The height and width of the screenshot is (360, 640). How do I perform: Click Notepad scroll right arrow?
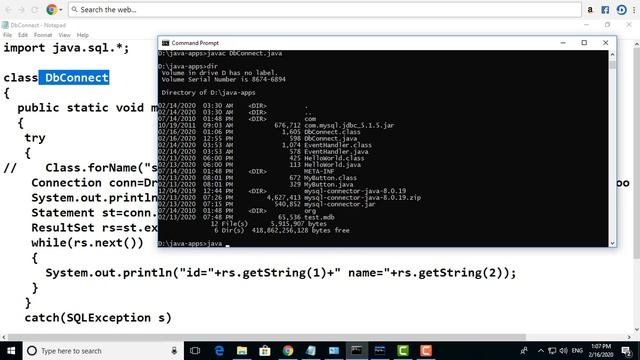(629, 337)
